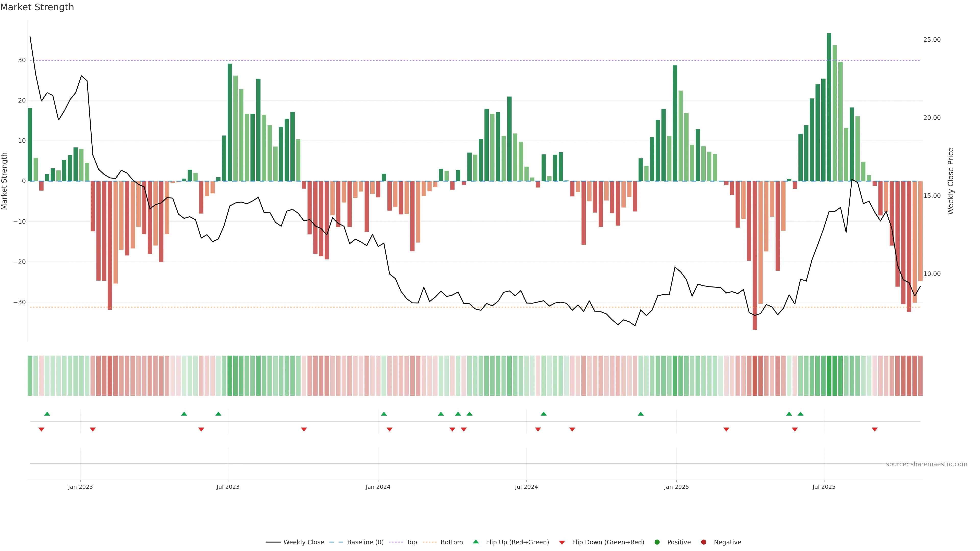Image resolution: width=980 pixels, height=551 pixels.
Task: Click the leftmost red flip-down triangle marker
Action: coord(41,429)
